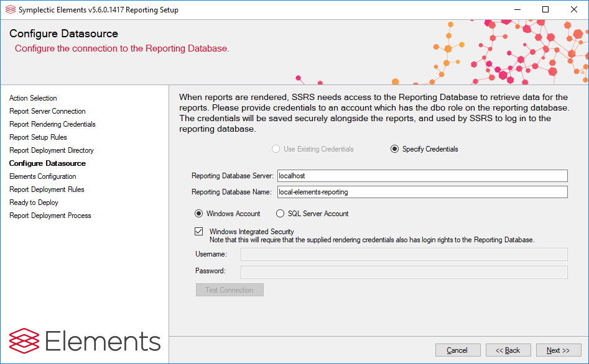Viewport: 589px width, 364px height.
Task: Click the Password input field
Action: click(x=404, y=272)
